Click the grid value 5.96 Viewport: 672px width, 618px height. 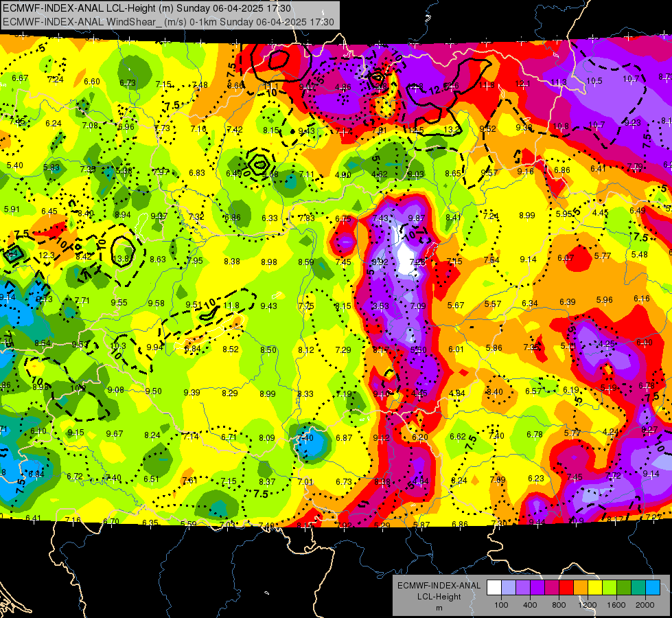(x=604, y=300)
